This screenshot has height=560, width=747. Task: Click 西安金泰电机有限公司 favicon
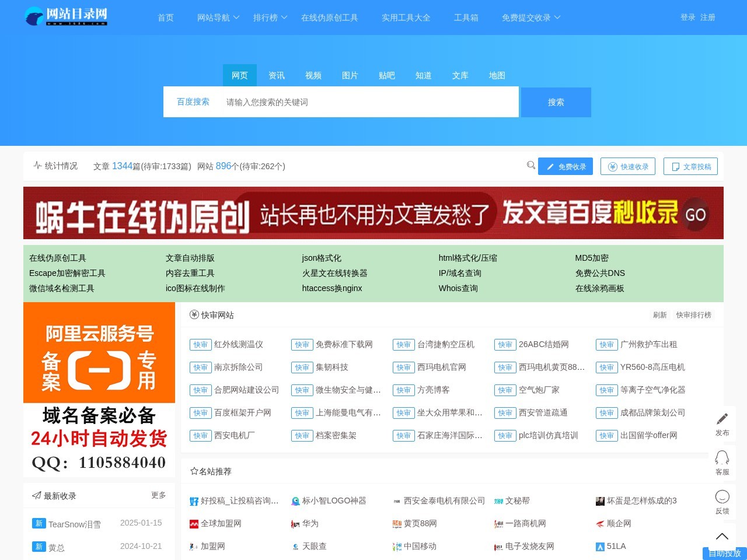click(397, 501)
